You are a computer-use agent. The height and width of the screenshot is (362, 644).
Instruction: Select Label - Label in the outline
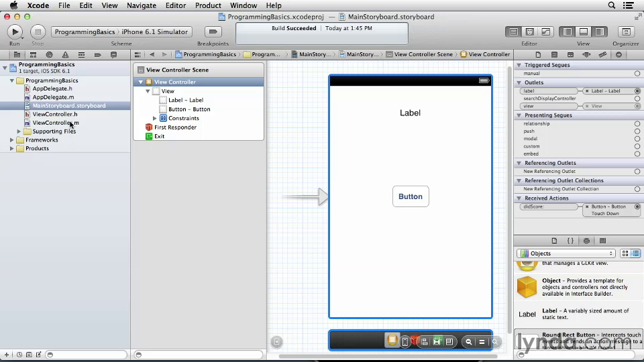(x=186, y=100)
